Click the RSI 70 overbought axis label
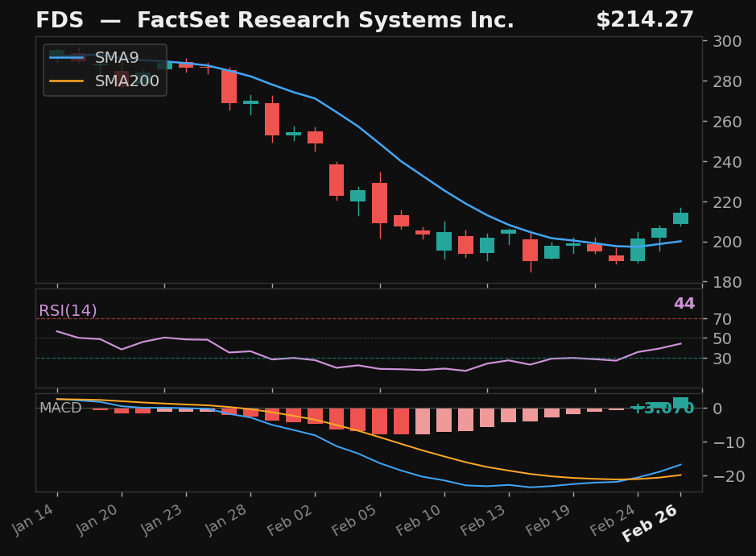 tap(722, 319)
